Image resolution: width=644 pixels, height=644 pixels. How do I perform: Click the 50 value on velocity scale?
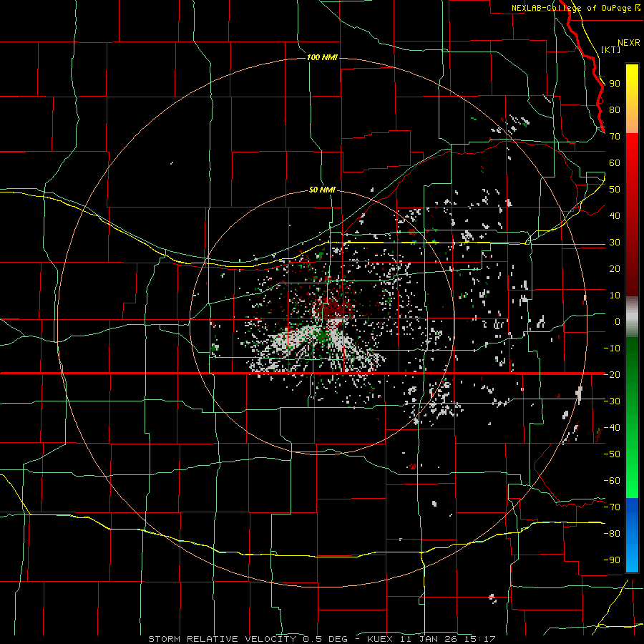pos(615,190)
